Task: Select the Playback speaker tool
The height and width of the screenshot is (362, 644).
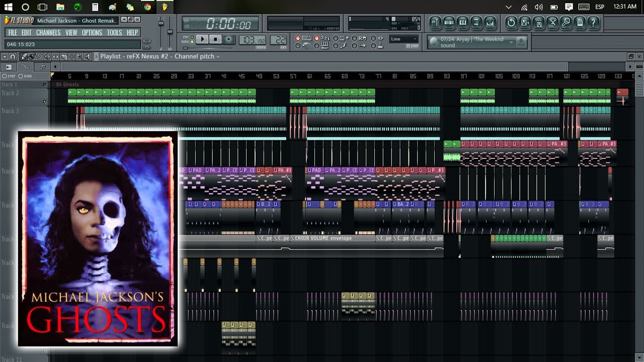Action: pos(88,56)
